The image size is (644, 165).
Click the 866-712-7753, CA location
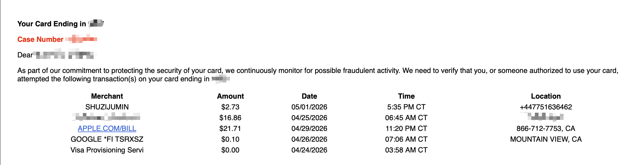(546, 129)
